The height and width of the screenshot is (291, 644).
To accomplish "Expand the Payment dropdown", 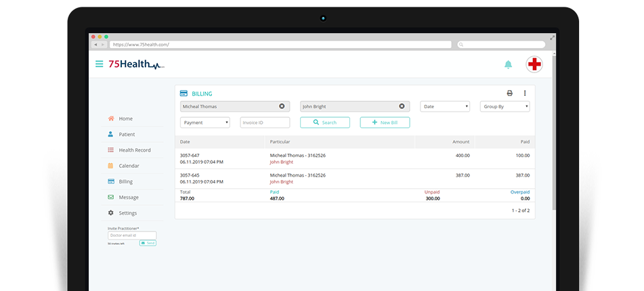I will 205,122.
